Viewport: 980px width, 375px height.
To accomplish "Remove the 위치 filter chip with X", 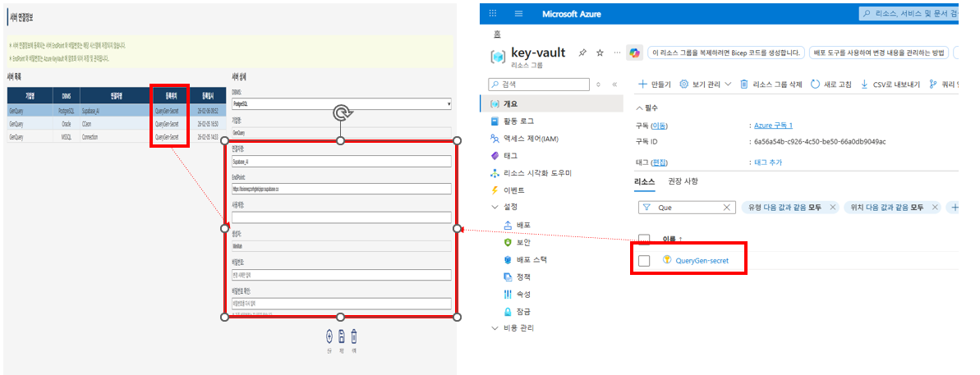I will 935,208.
